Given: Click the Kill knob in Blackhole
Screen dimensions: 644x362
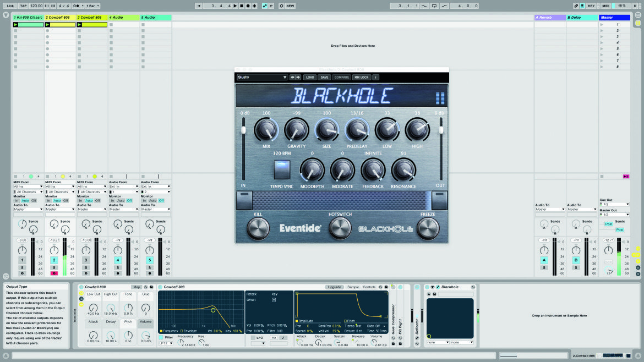Looking at the screenshot, I should point(258,229).
